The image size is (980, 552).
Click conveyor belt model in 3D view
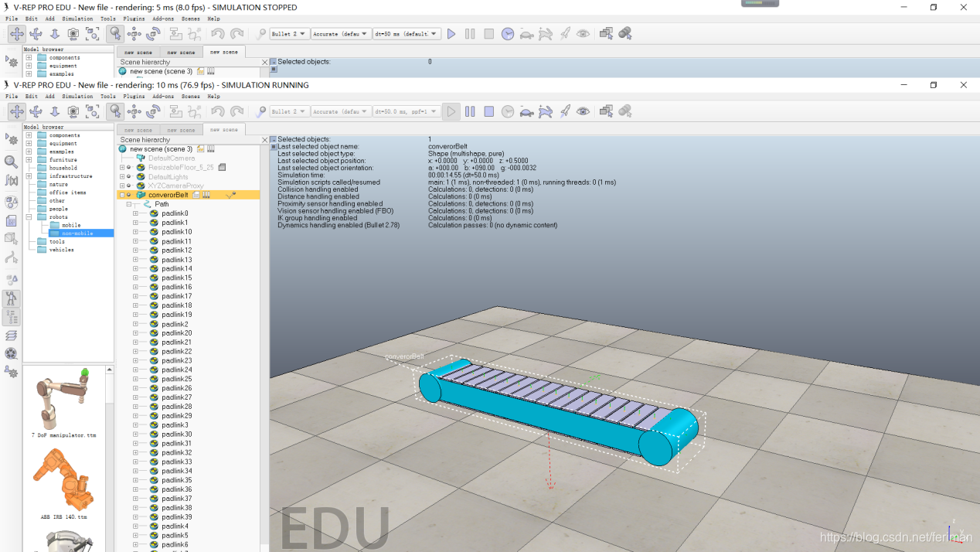coord(558,412)
